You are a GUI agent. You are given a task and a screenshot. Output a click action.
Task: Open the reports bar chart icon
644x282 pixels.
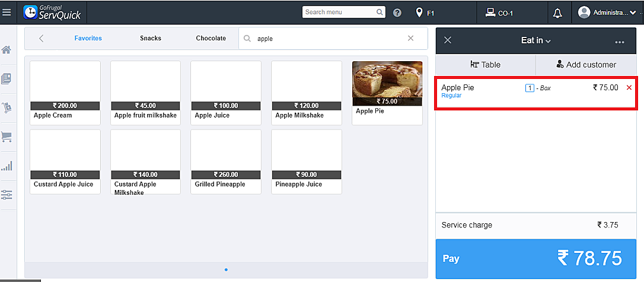(x=7, y=166)
